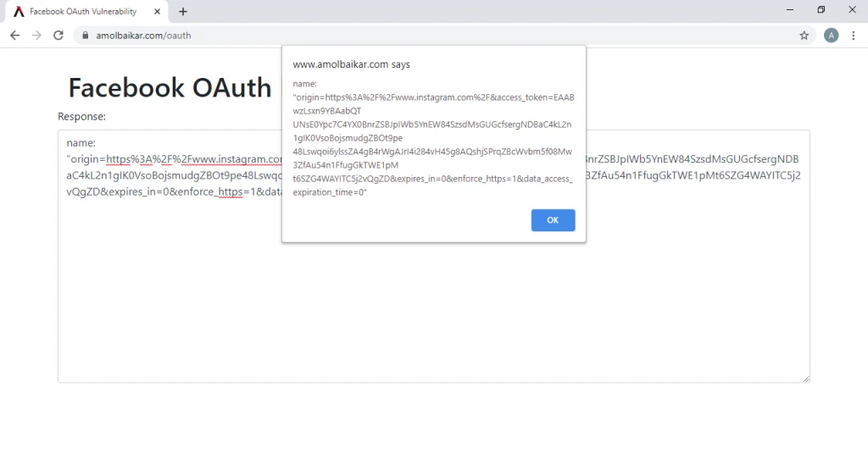Close the Facebook OAuth Vulnerability tab
Viewport: 868px width, 459px height.
coord(157,12)
